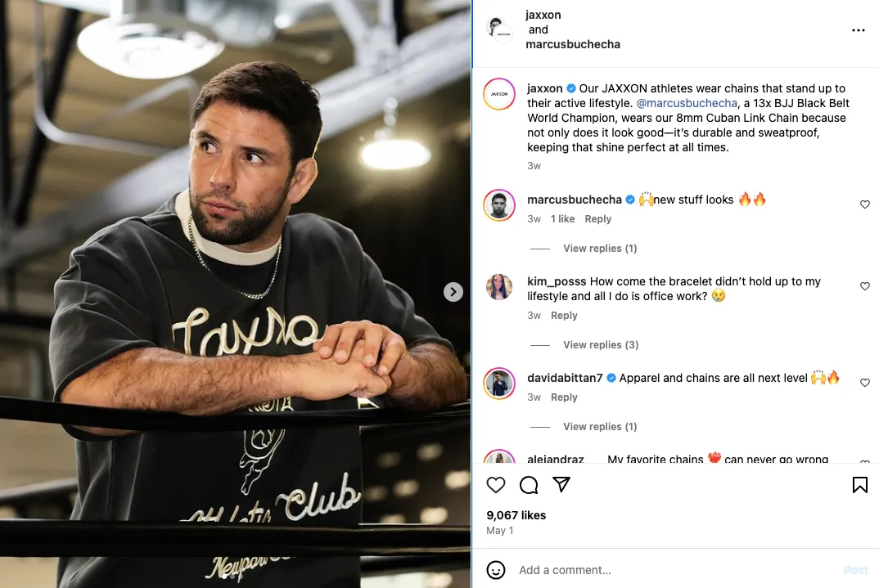Like the post with the heart icon

click(x=496, y=485)
